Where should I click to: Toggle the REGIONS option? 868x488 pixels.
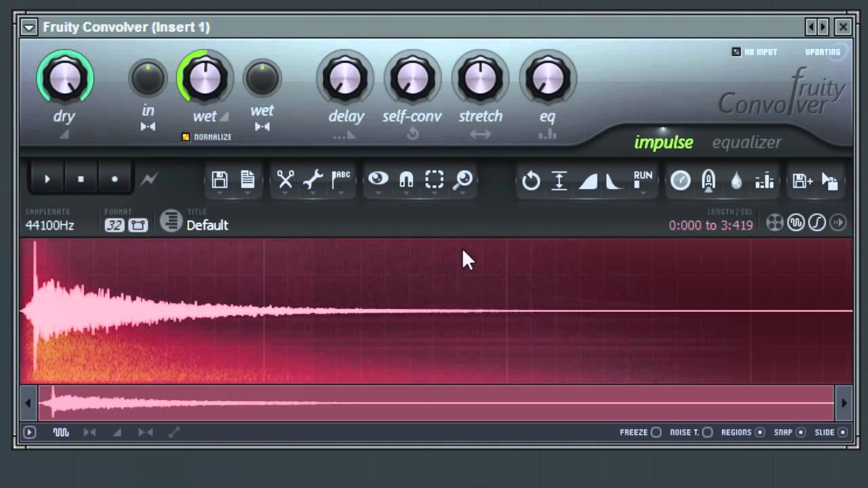pos(759,432)
